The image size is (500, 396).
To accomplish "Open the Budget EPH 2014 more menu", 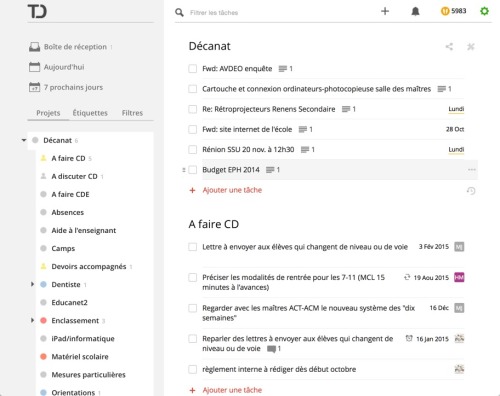I will click(472, 170).
